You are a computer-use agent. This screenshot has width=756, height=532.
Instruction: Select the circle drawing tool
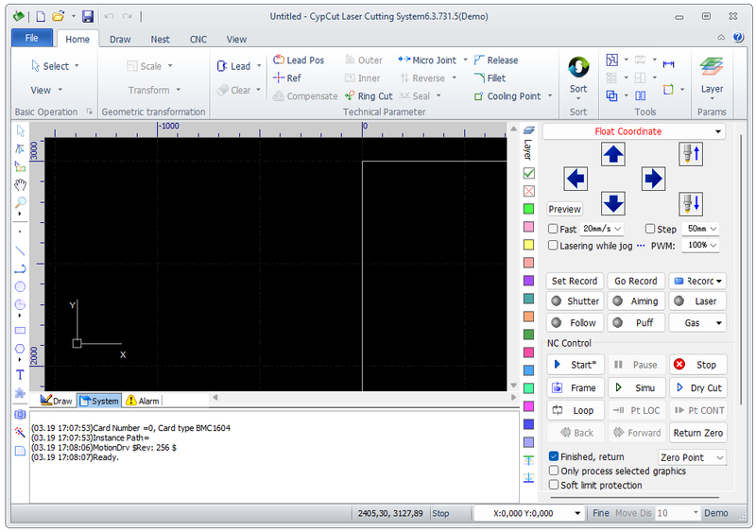(x=20, y=286)
